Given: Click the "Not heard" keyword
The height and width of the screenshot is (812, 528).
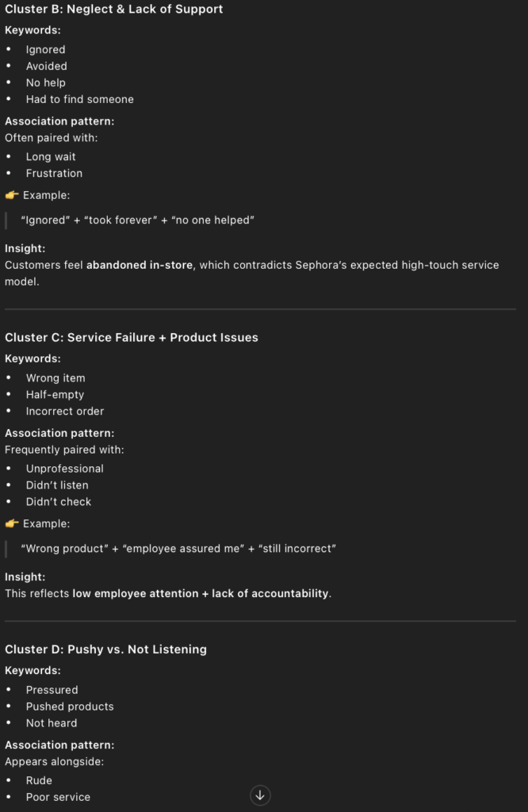Looking at the screenshot, I should click(52, 723).
